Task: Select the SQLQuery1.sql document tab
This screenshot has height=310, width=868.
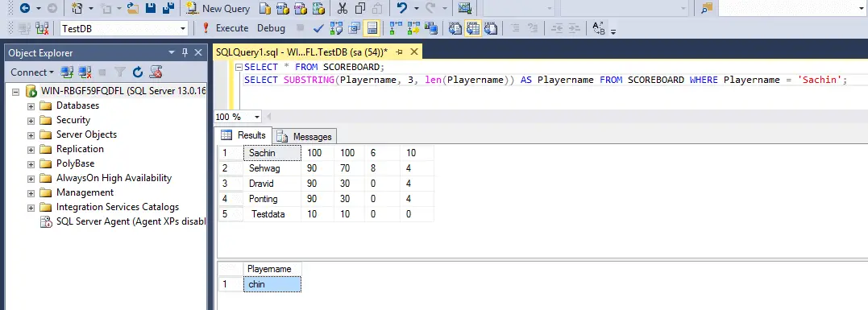Action: click(301, 52)
